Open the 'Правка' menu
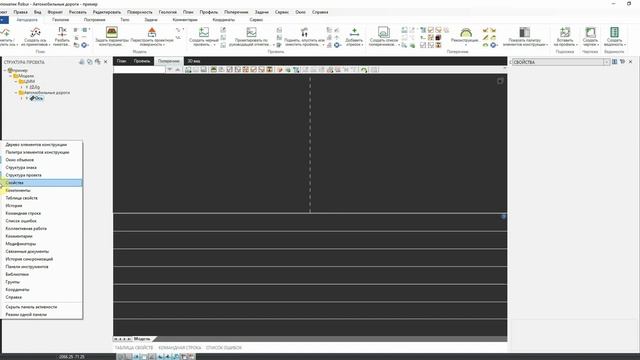 [x=20, y=12]
